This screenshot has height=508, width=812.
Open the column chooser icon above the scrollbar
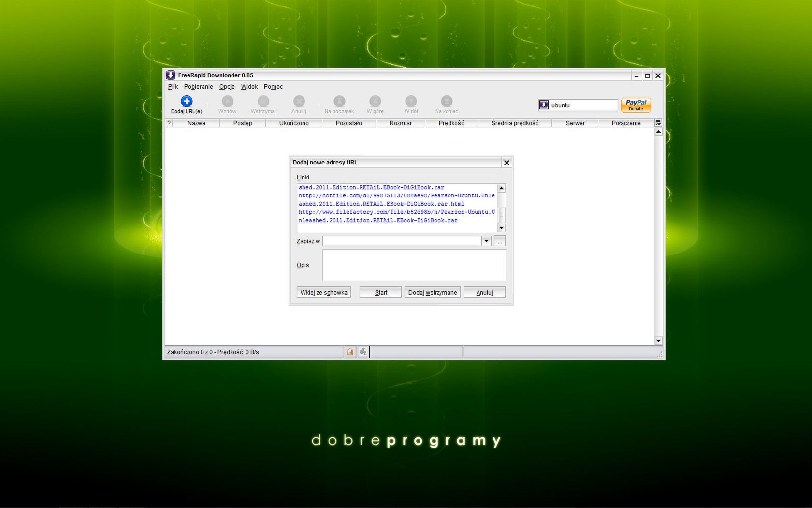click(x=658, y=123)
